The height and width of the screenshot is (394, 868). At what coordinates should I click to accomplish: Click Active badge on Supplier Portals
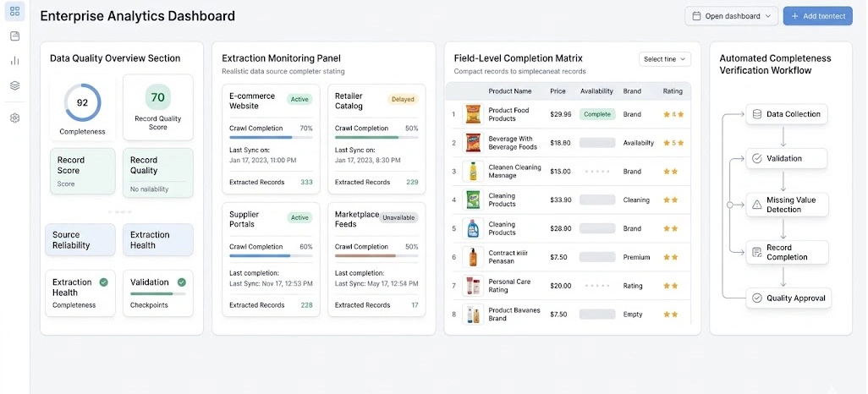click(x=299, y=218)
